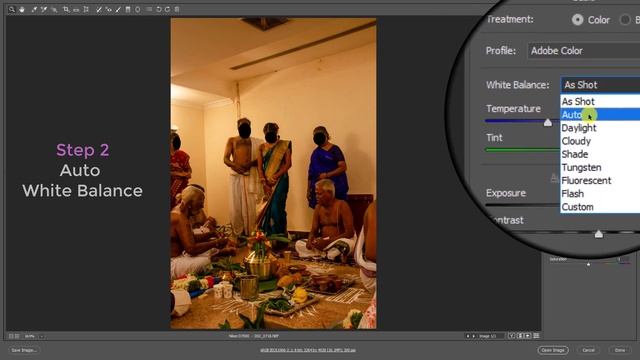Choose Fluorescent white balance option
Viewport: 640px width, 360px height.
point(600,180)
